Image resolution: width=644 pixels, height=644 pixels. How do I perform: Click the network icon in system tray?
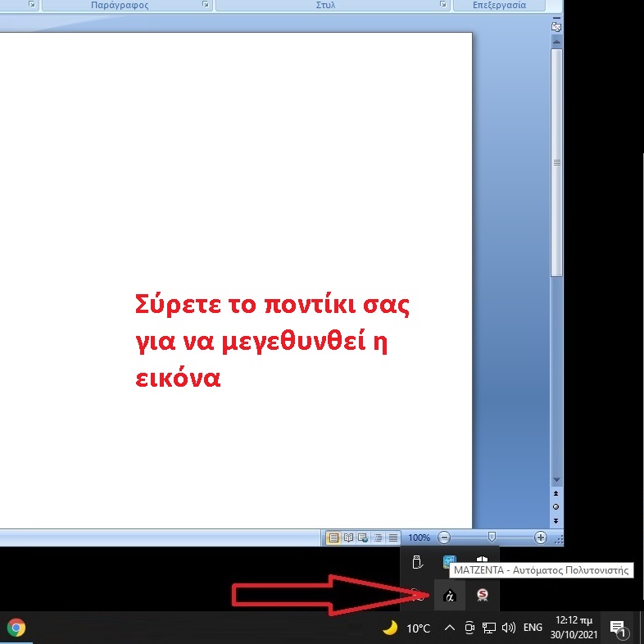(489, 628)
